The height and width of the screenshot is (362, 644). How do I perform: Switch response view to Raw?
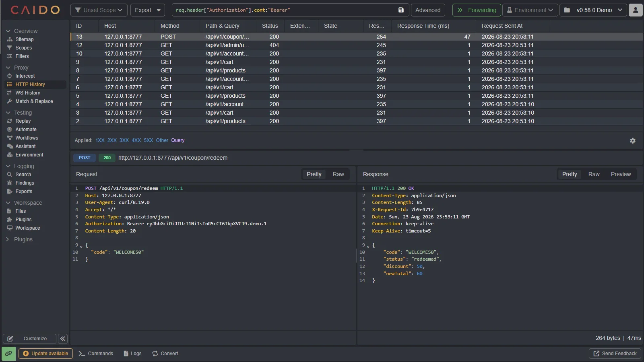(x=594, y=174)
